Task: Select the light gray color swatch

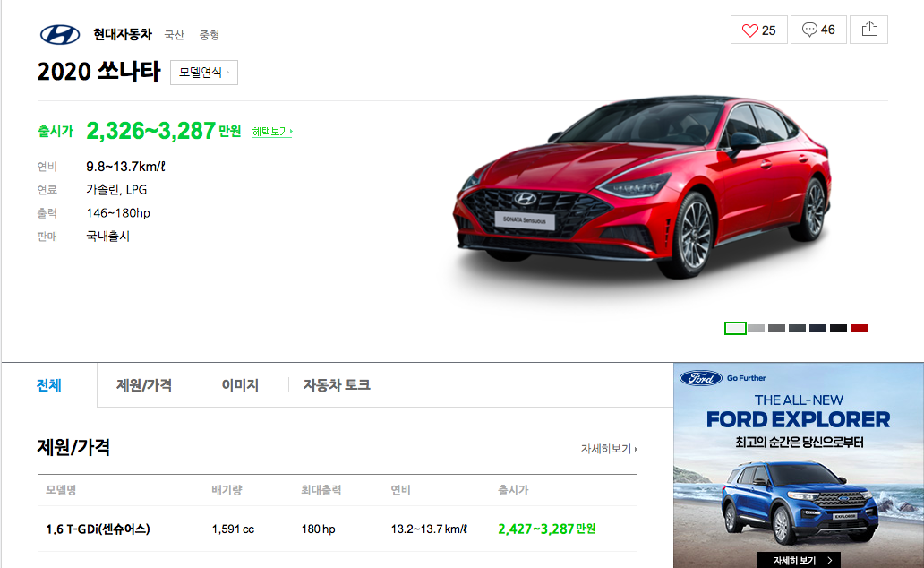Action: 756,329
